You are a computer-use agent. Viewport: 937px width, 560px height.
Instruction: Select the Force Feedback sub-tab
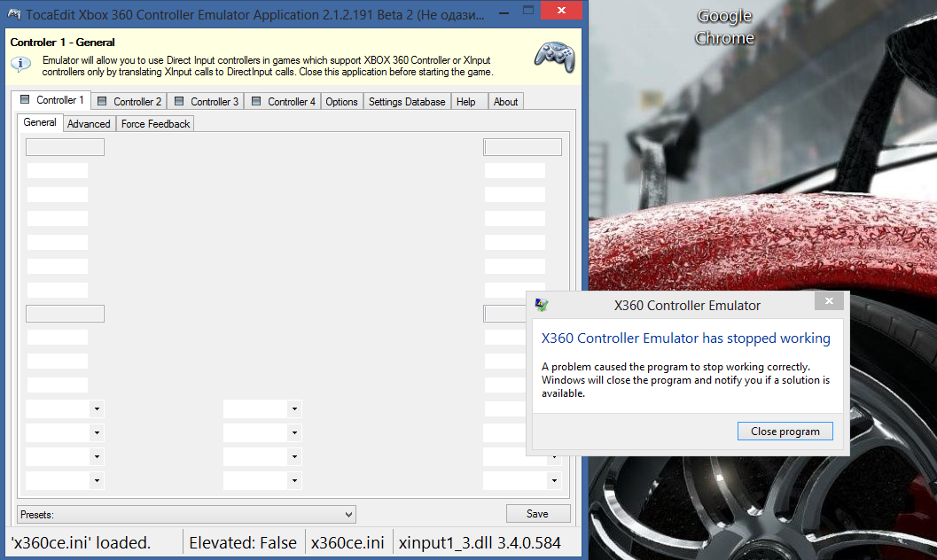(155, 123)
